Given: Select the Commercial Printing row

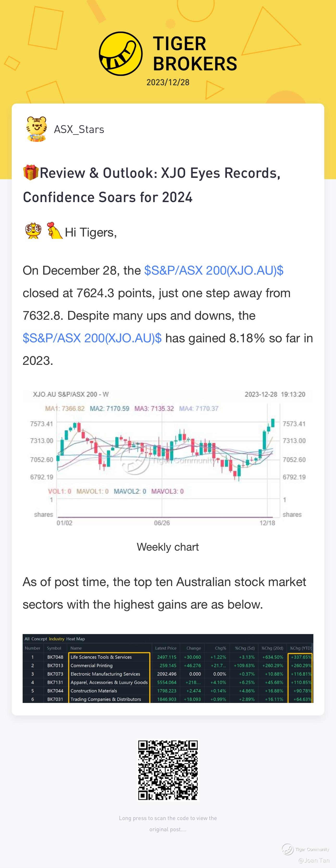Looking at the screenshot, I should click(x=92, y=665).
